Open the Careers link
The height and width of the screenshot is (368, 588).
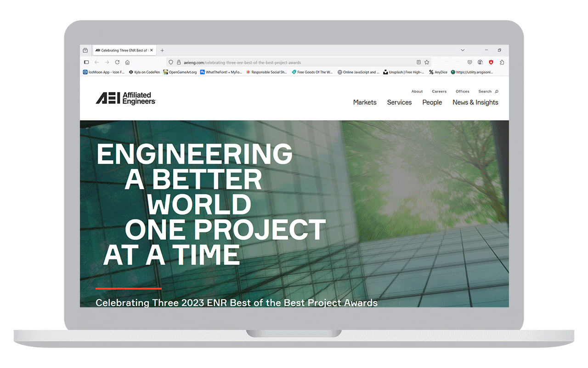click(x=439, y=92)
